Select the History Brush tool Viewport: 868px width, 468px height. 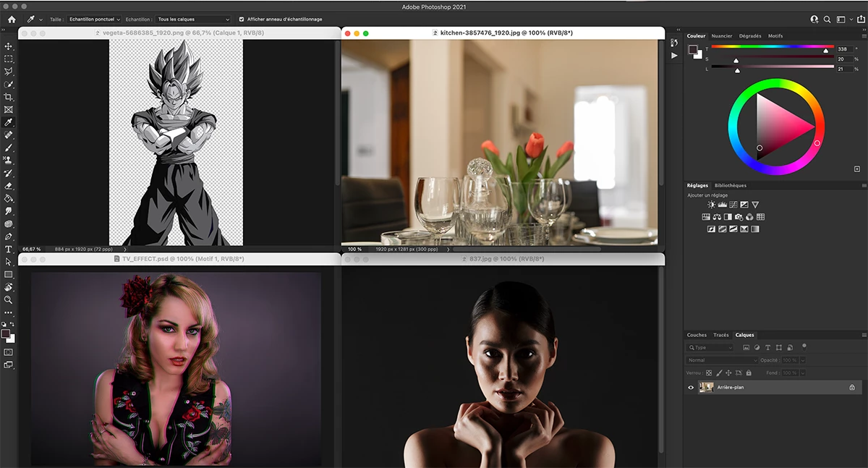[9, 173]
